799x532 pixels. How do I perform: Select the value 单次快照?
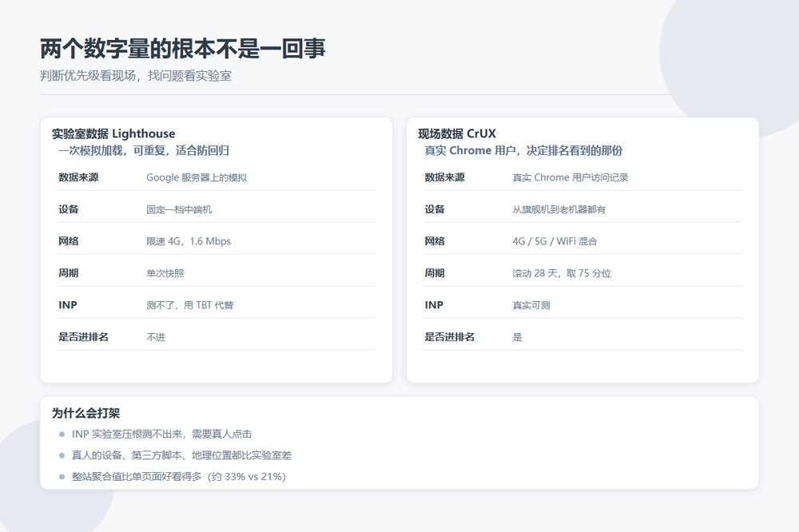(165, 273)
